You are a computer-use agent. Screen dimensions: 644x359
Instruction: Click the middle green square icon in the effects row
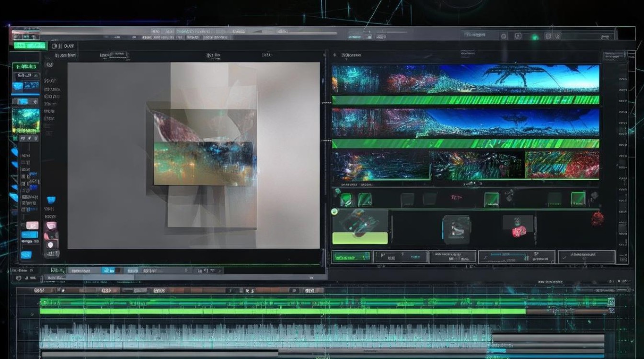[491, 199]
